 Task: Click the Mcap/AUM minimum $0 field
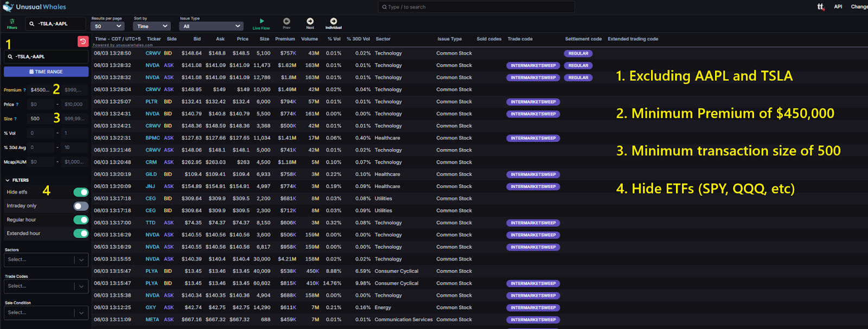point(40,162)
